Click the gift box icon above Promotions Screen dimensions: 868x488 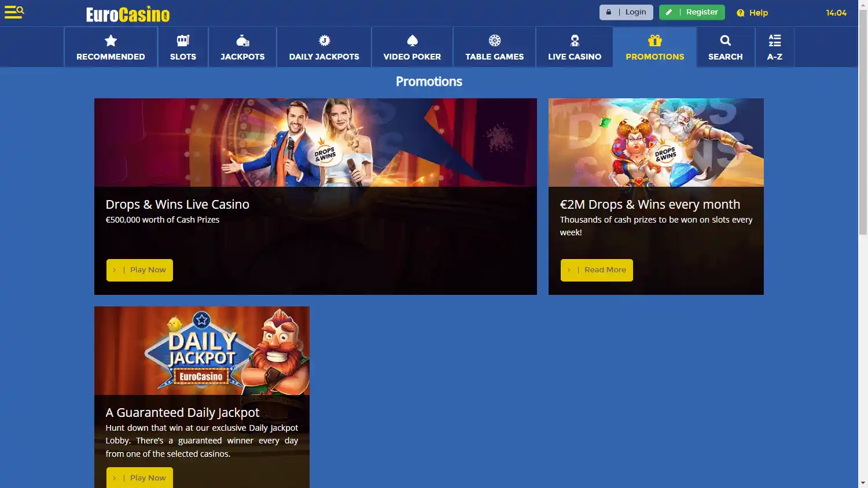coord(655,40)
